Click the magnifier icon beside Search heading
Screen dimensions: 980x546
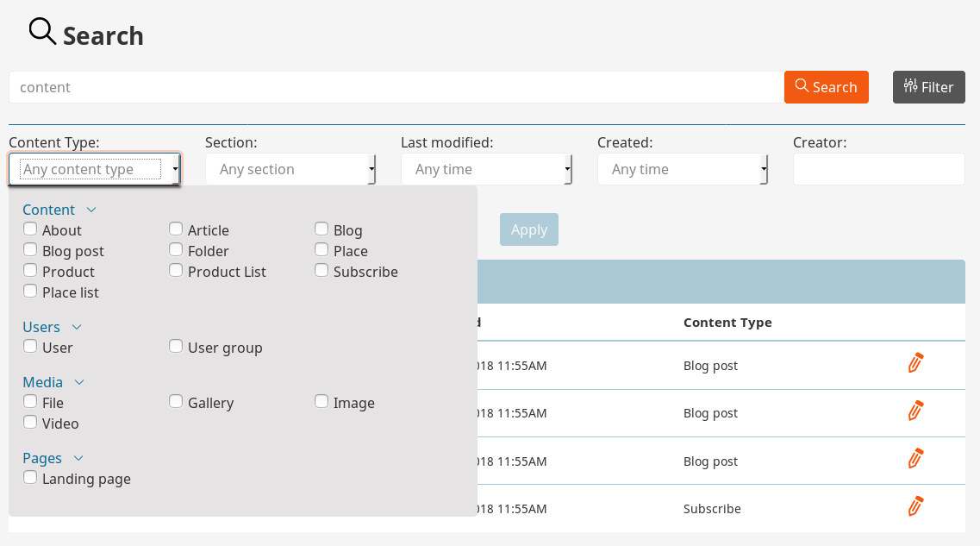click(x=42, y=31)
